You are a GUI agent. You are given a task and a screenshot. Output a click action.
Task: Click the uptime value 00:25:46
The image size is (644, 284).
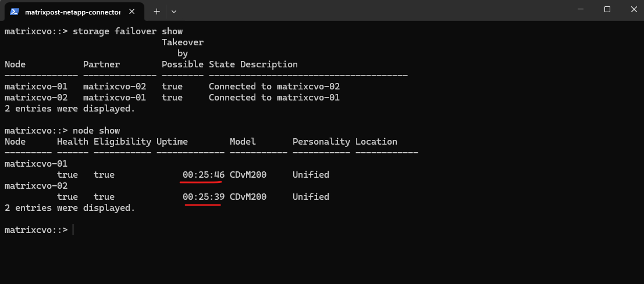coord(204,175)
